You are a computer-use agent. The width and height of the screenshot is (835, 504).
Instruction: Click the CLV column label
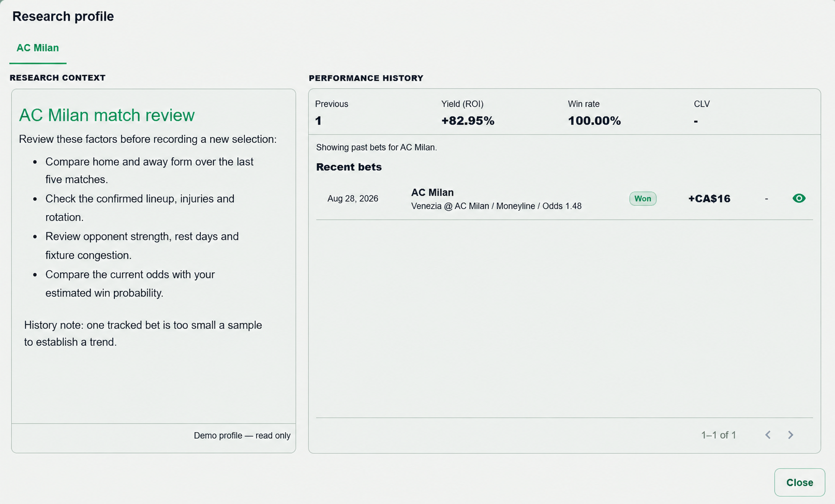(702, 104)
